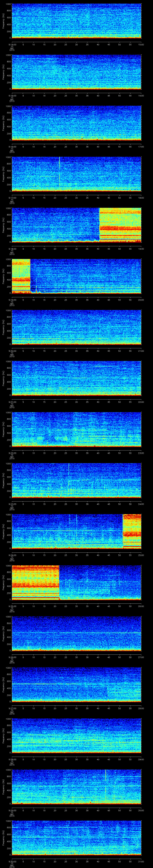Choose the "30:00" end time label
This screenshot has width=153, height=868.
pos(141,810)
